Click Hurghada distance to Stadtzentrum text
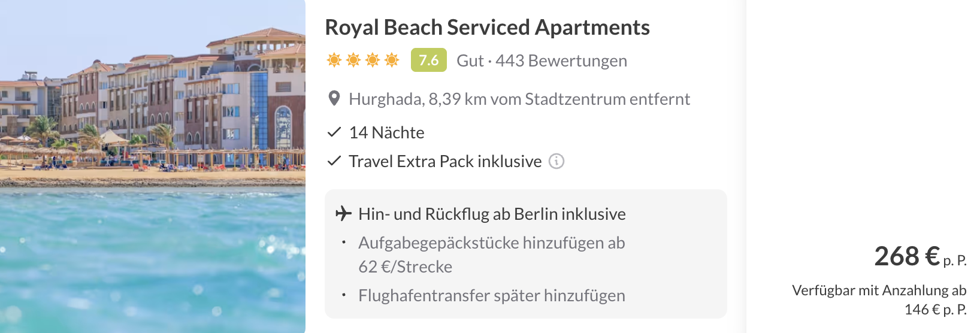 519,99
